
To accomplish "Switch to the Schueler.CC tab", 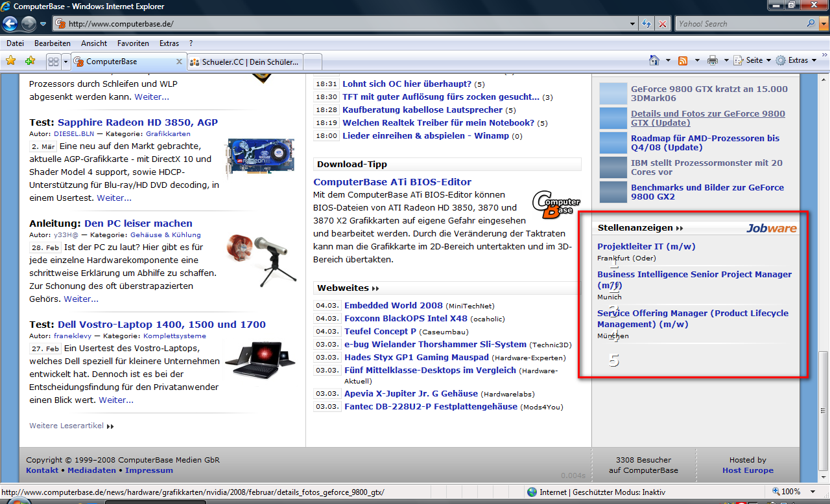I will [245, 62].
